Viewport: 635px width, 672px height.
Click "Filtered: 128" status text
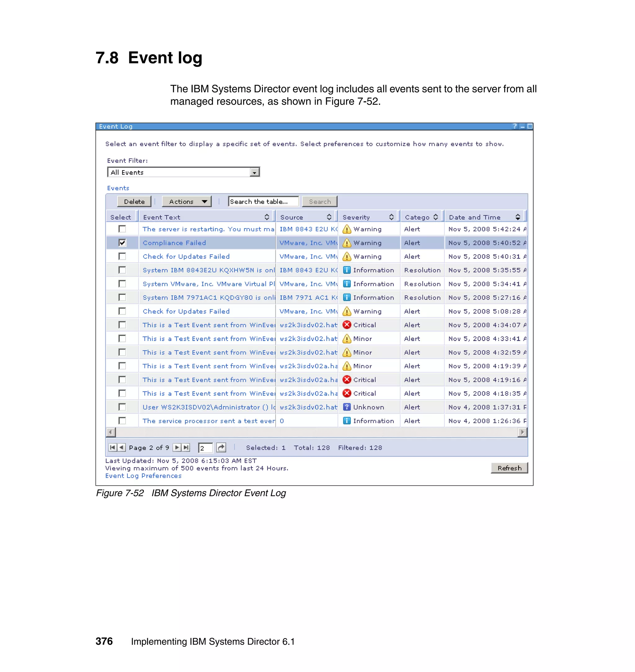[360, 447]
